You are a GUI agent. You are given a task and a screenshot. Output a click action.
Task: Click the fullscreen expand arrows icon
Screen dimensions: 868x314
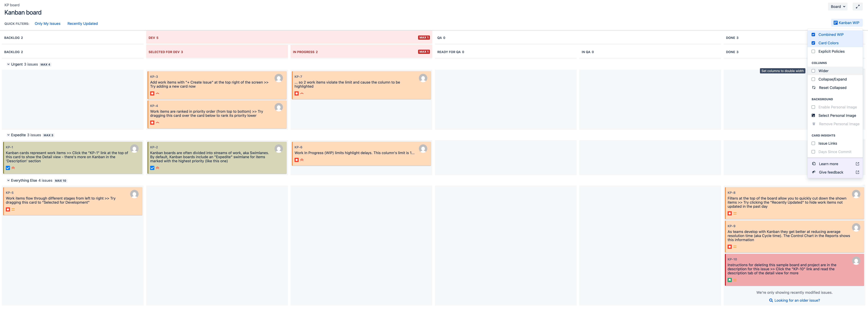858,7
